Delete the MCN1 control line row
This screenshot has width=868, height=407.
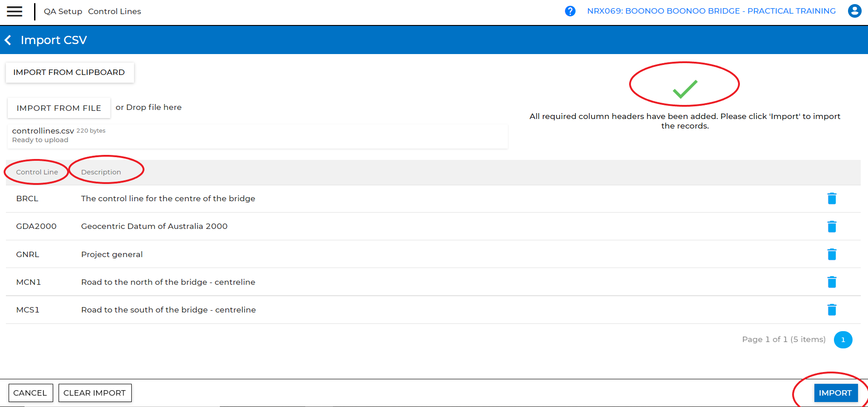tap(832, 282)
